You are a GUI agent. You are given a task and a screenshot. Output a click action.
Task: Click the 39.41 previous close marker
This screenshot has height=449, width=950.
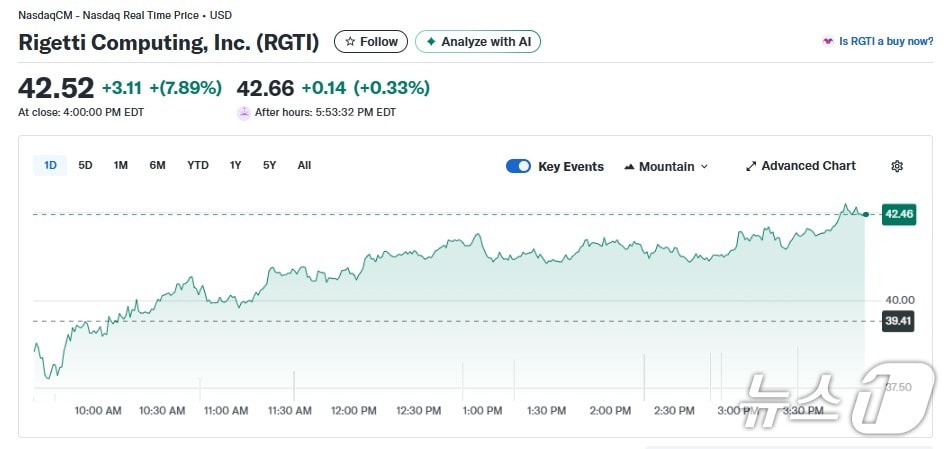[897, 321]
